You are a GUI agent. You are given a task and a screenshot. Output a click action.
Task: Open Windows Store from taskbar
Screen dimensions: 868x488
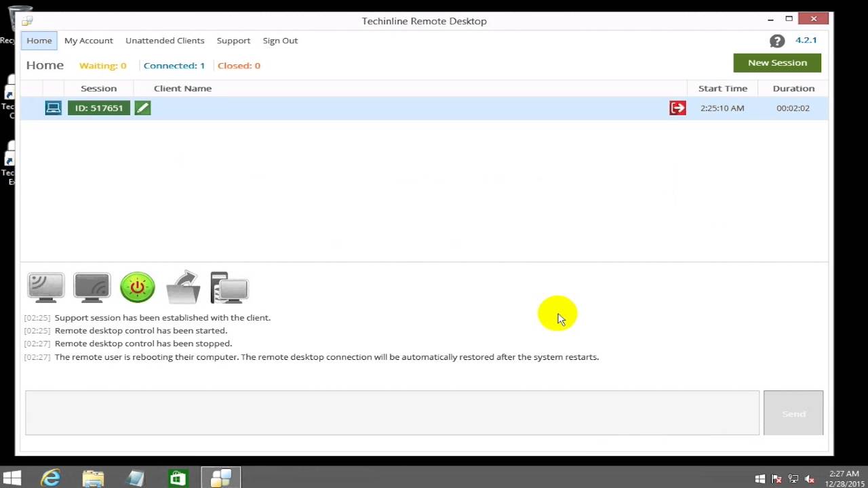178,479
